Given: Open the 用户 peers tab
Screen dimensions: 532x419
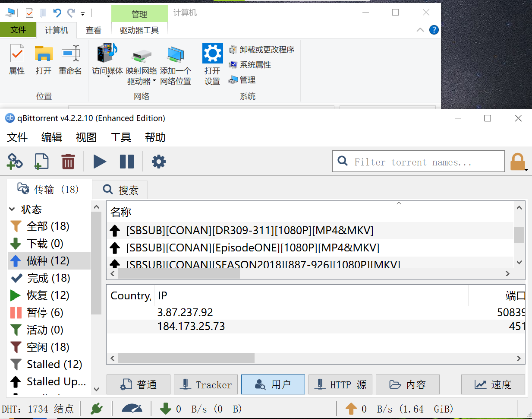Looking at the screenshot, I should point(273,384).
